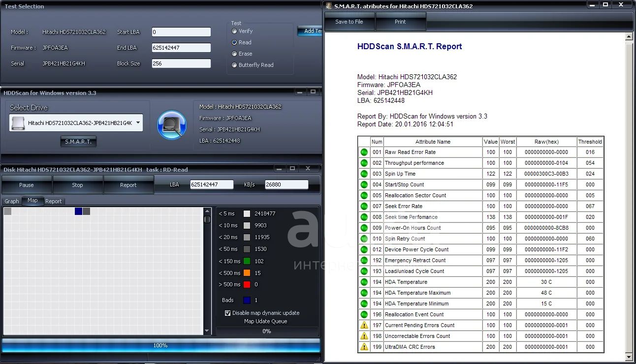
Task: Pause the running read test
Action: point(27,185)
